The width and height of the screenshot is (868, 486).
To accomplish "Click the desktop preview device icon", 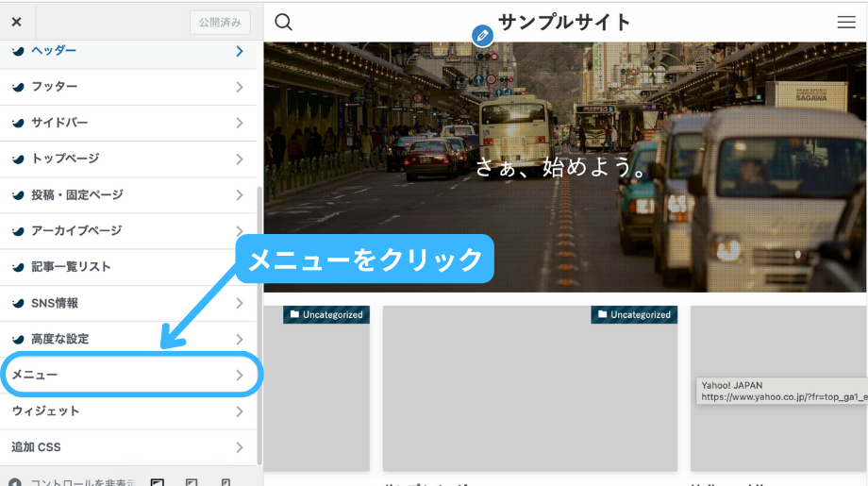I will pos(158,482).
